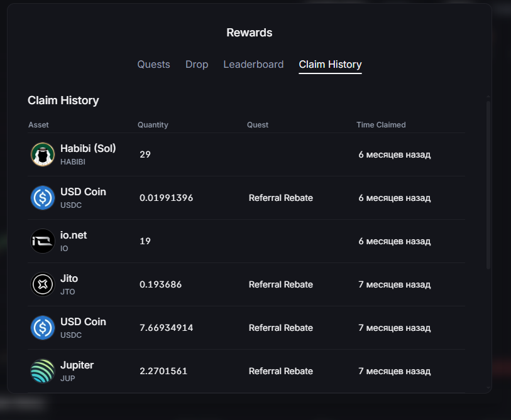Click the JTO ticker label
Screen dimensions: 511x420
coord(67,292)
